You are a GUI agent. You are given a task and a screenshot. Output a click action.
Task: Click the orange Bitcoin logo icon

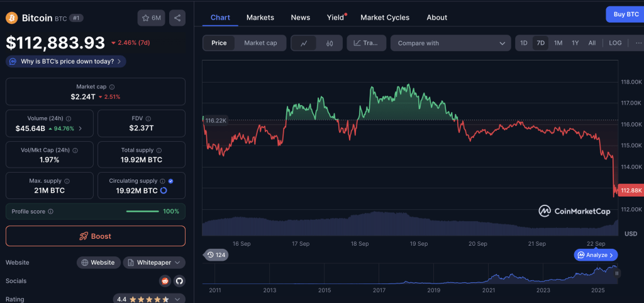[11, 18]
